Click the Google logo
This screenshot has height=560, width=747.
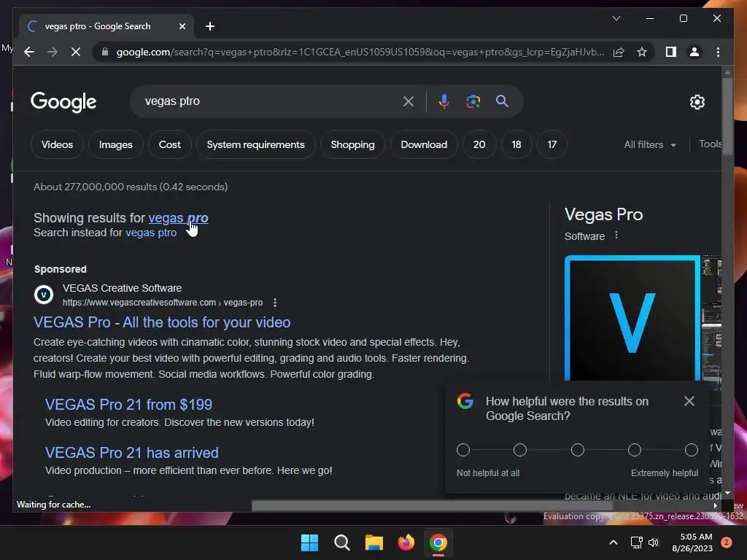[x=63, y=102]
